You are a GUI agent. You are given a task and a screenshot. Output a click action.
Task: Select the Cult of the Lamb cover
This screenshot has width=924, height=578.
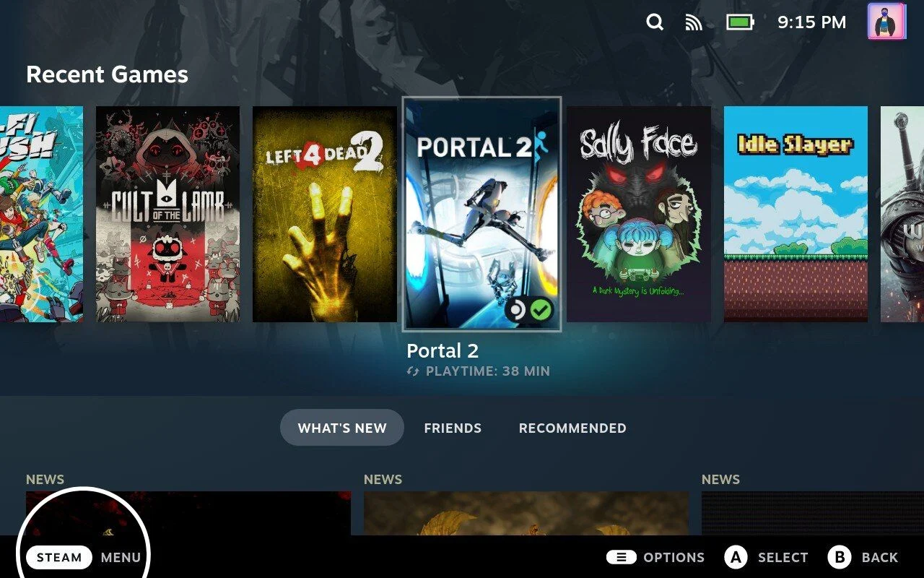click(167, 214)
